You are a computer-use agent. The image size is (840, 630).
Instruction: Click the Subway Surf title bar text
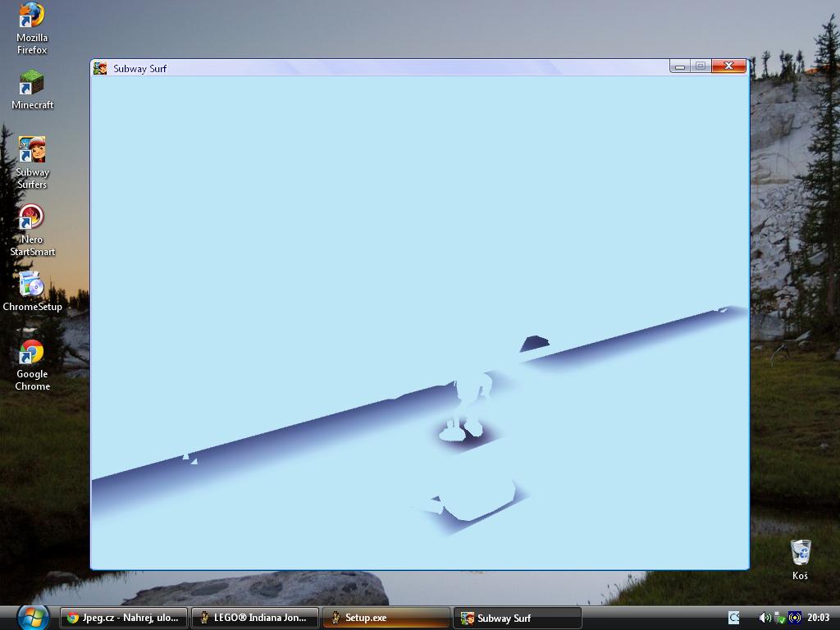[x=139, y=69]
